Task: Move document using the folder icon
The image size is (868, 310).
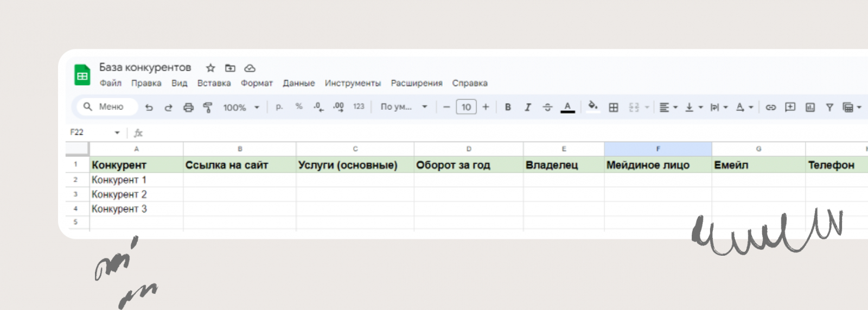Action: pyautogui.click(x=230, y=68)
